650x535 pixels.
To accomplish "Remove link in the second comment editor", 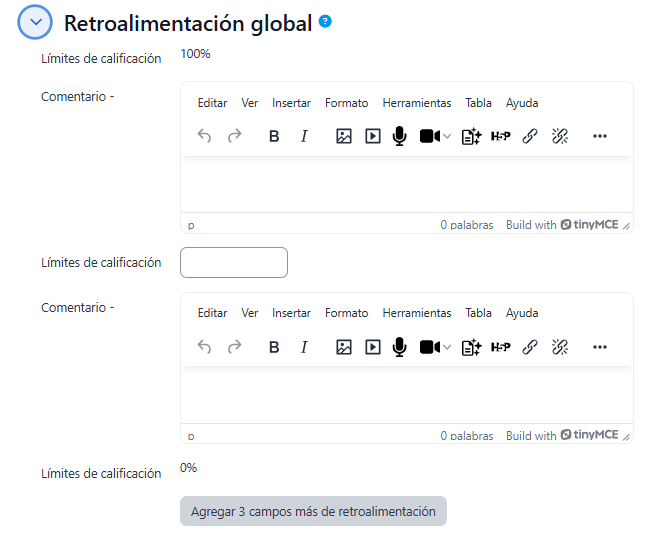I will [560, 347].
